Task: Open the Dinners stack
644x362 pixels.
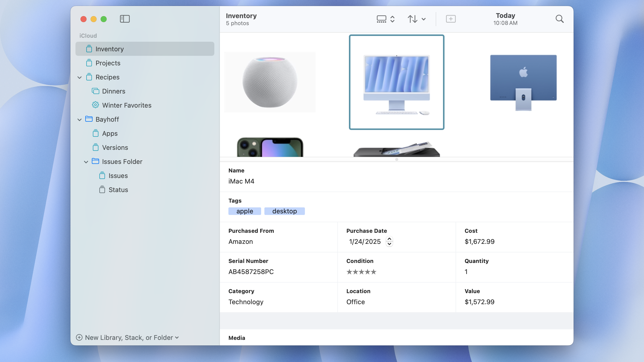Action: tap(145, 91)
